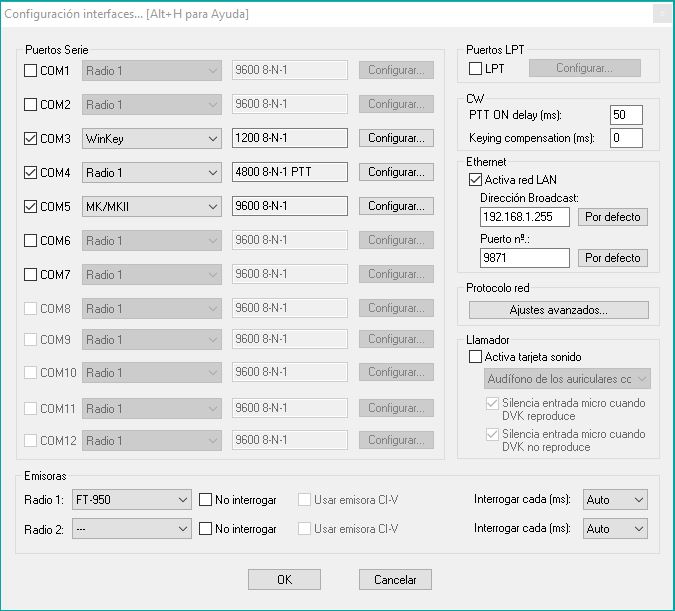Check No interrogar for Radio 1
This screenshot has width=675, height=611.
pos(205,500)
